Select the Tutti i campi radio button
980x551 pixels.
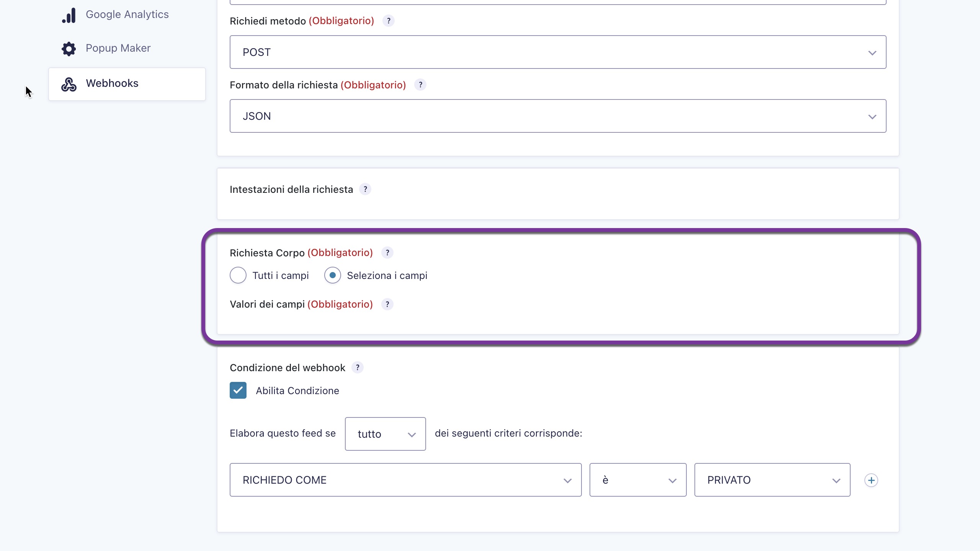[x=238, y=275]
